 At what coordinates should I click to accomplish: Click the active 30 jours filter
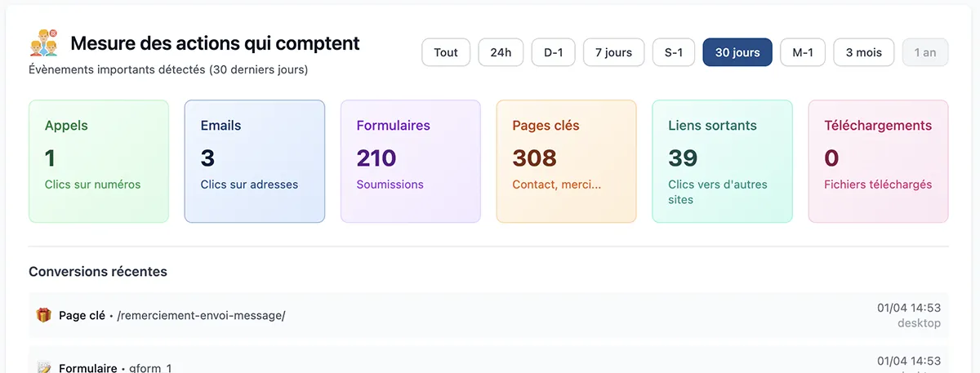(737, 52)
